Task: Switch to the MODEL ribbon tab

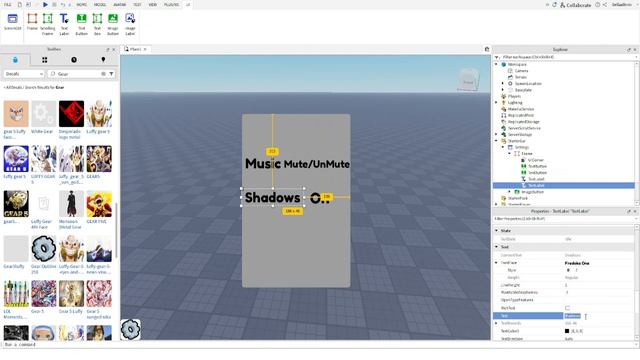Action: click(100, 4)
